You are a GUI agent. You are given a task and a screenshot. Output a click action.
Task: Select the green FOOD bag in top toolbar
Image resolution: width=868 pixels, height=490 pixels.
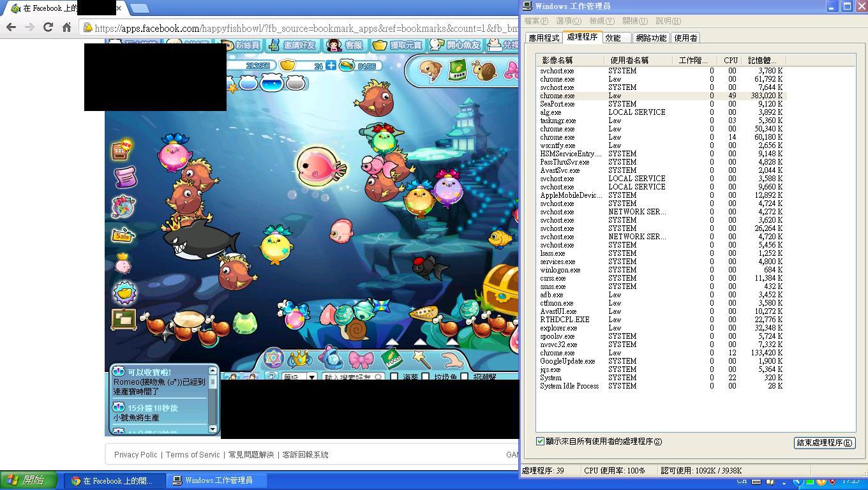tap(458, 70)
